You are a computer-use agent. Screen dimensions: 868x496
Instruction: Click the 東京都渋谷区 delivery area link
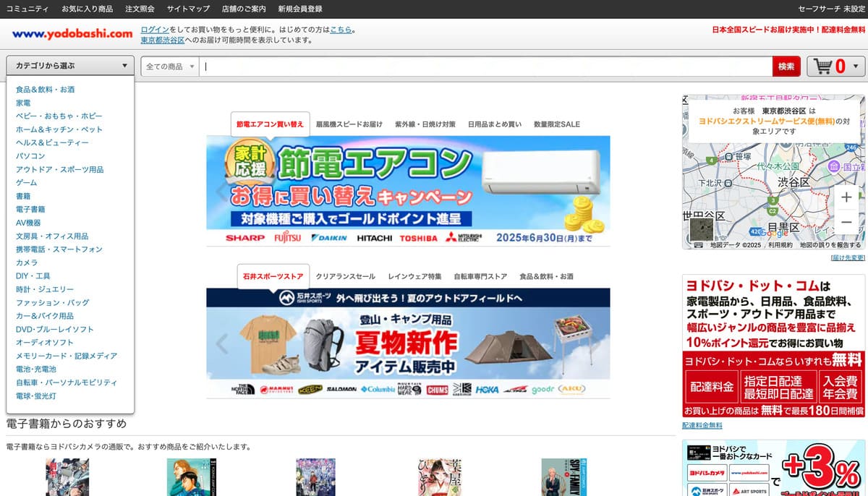pos(163,40)
